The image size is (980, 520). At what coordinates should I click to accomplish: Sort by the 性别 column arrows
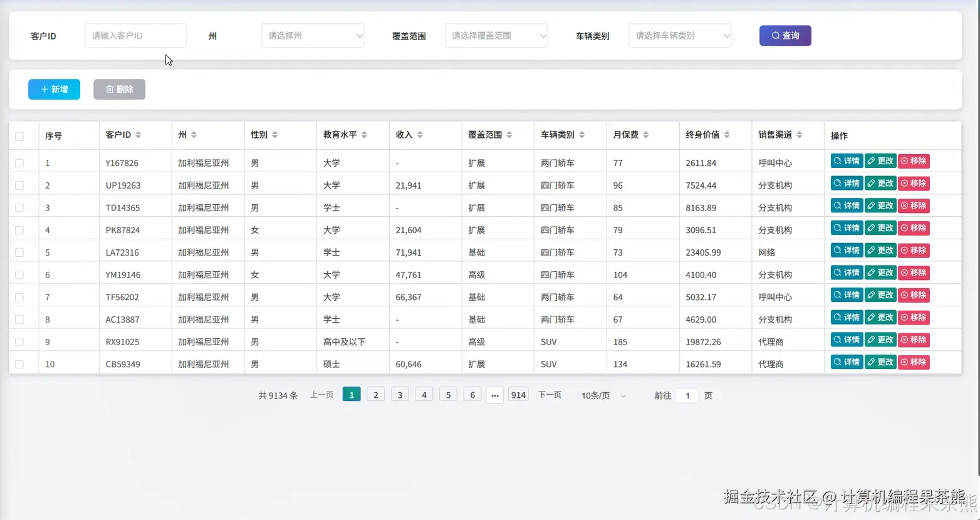(x=275, y=135)
